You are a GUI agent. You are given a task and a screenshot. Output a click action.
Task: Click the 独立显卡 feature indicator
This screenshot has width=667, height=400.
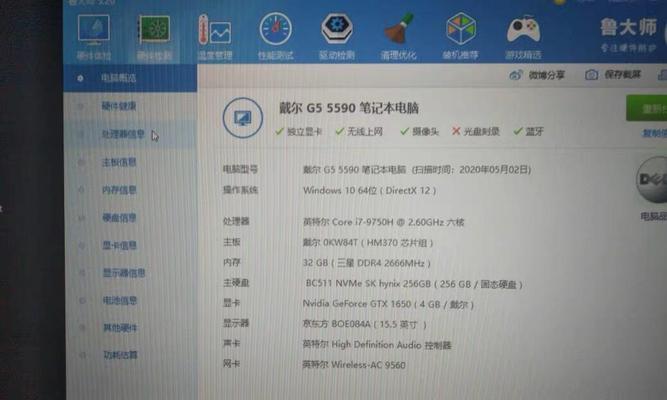pyautogui.click(x=299, y=132)
